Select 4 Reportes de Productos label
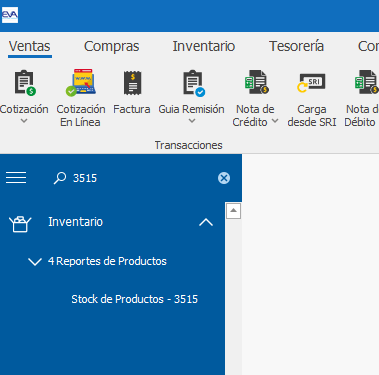379x375 pixels. coord(107,261)
